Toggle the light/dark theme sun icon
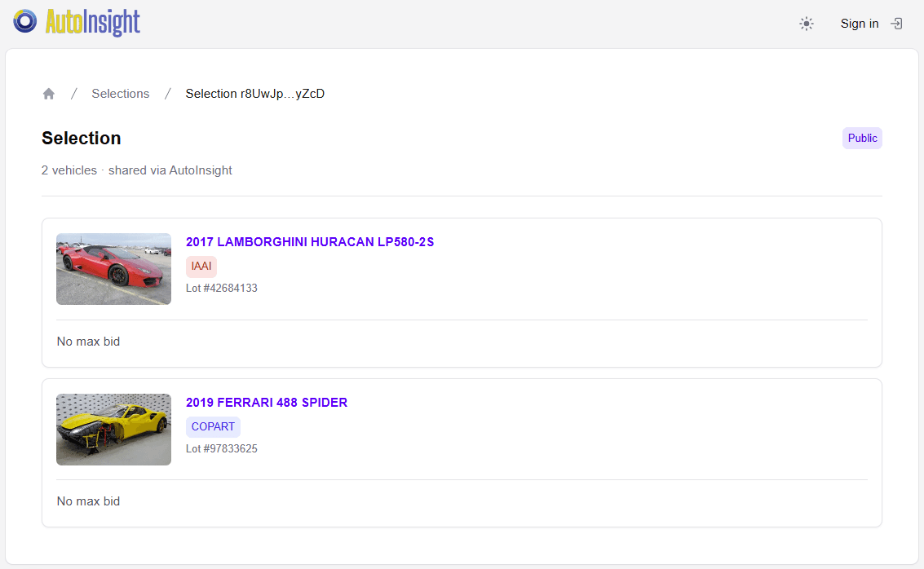Screen dimensions: 924x569 point(807,24)
